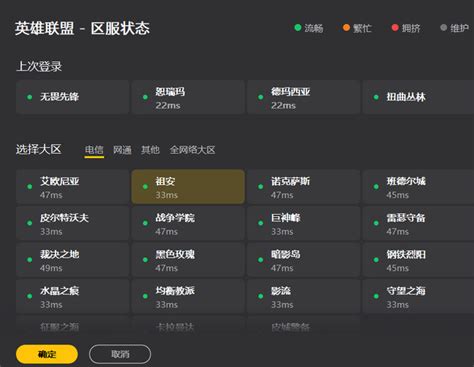Click green status dot beside 钢铁烈阳
The height and width of the screenshot is (367, 474).
click(376, 260)
